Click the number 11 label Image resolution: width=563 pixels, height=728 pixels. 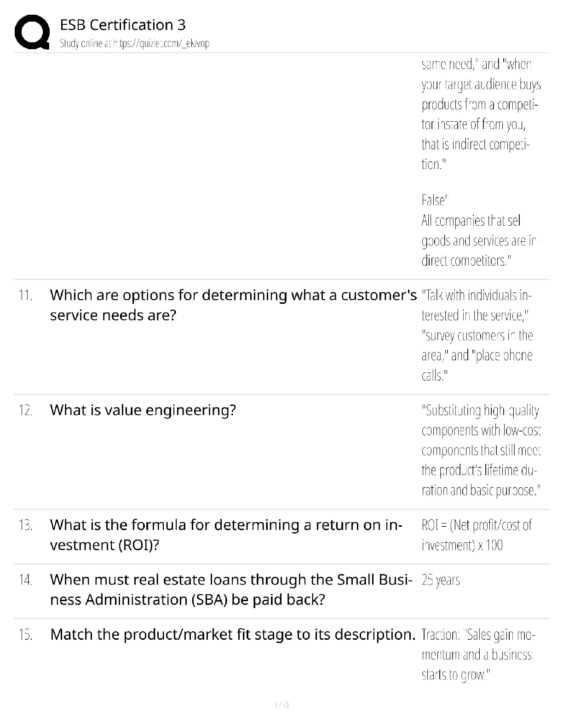coord(25,296)
